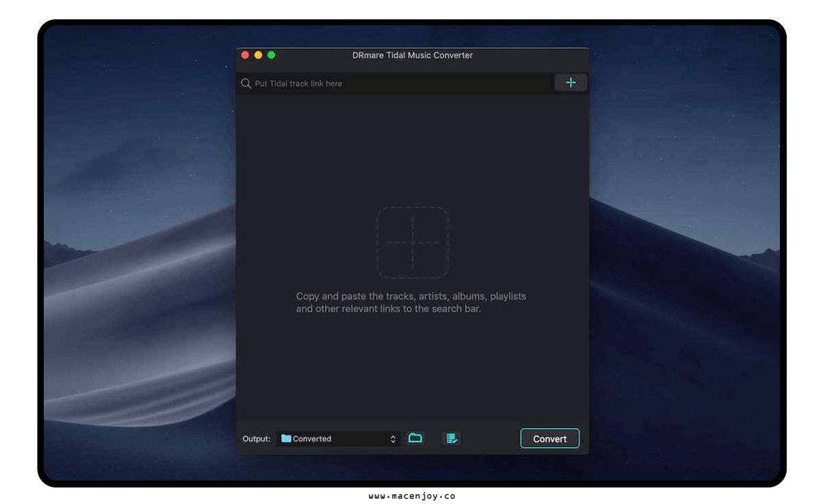Close the DRmare window

[x=246, y=55]
